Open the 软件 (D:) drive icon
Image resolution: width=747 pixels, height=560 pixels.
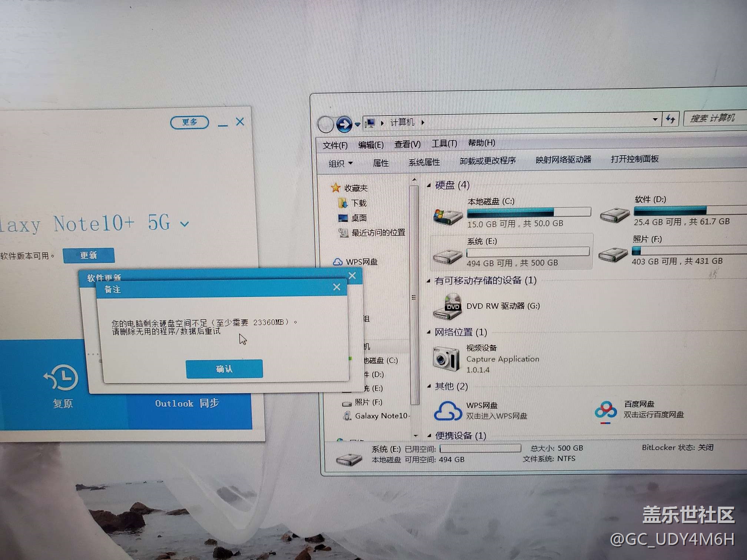[614, 214]
